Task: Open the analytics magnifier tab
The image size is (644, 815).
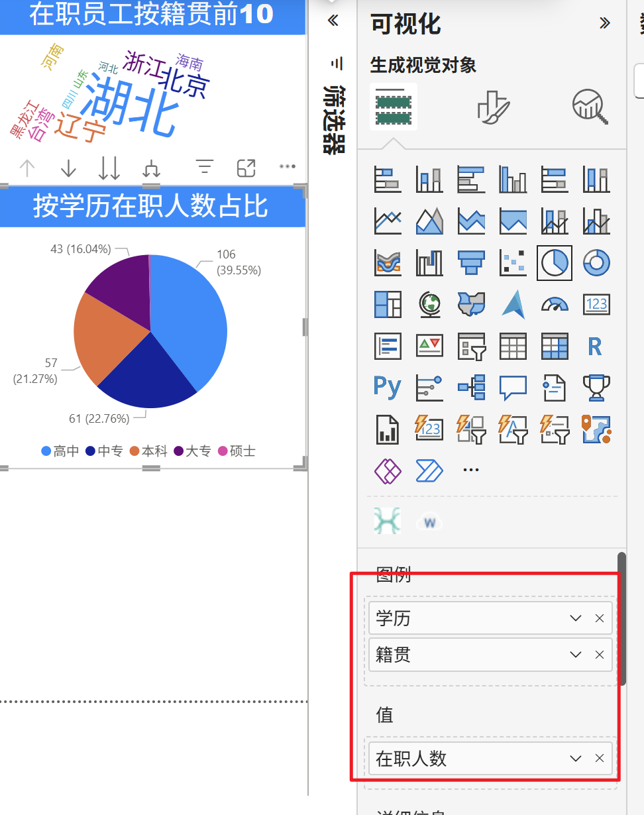Action: (590, 106)
